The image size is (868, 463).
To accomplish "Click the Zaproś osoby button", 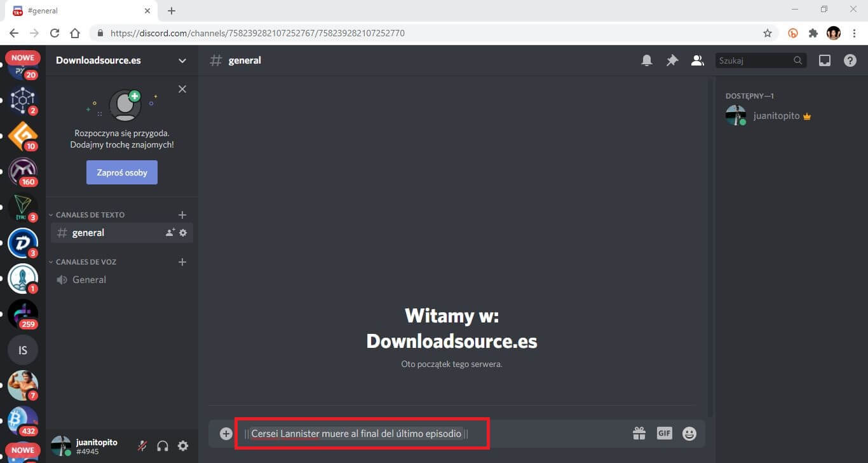I will [x=122, y=172].
